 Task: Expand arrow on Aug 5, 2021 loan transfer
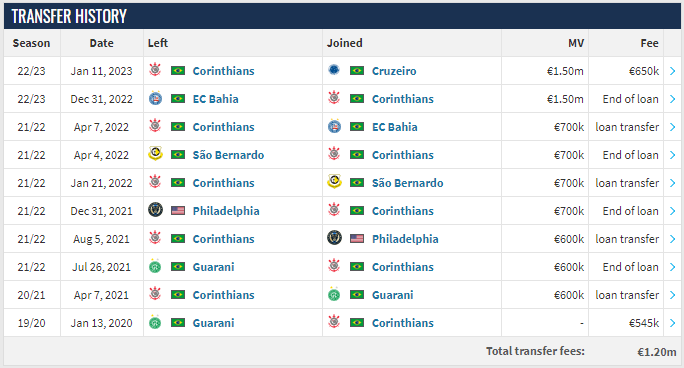coord(672,239)
